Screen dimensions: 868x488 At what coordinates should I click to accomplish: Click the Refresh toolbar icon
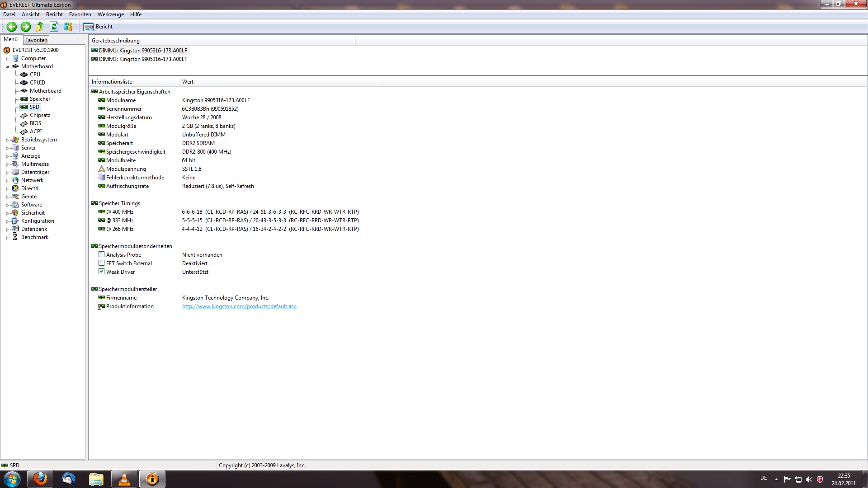(x=54, y=27)
